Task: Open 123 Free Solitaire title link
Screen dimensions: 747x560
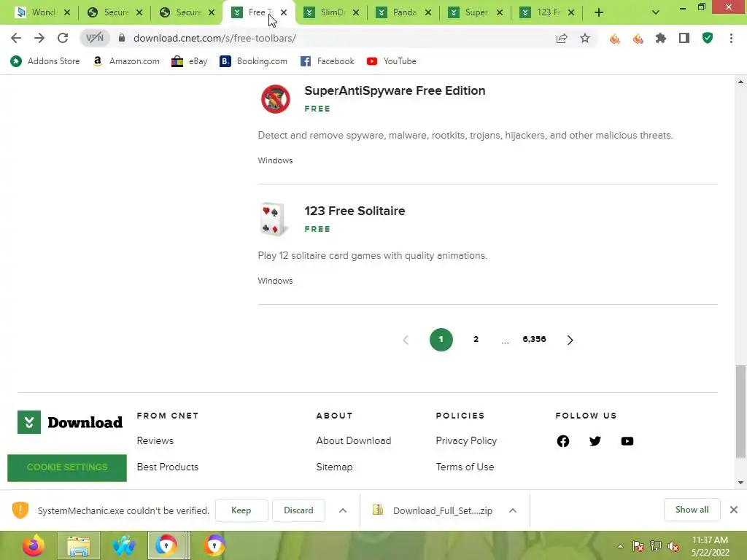Action: point(355,211)
